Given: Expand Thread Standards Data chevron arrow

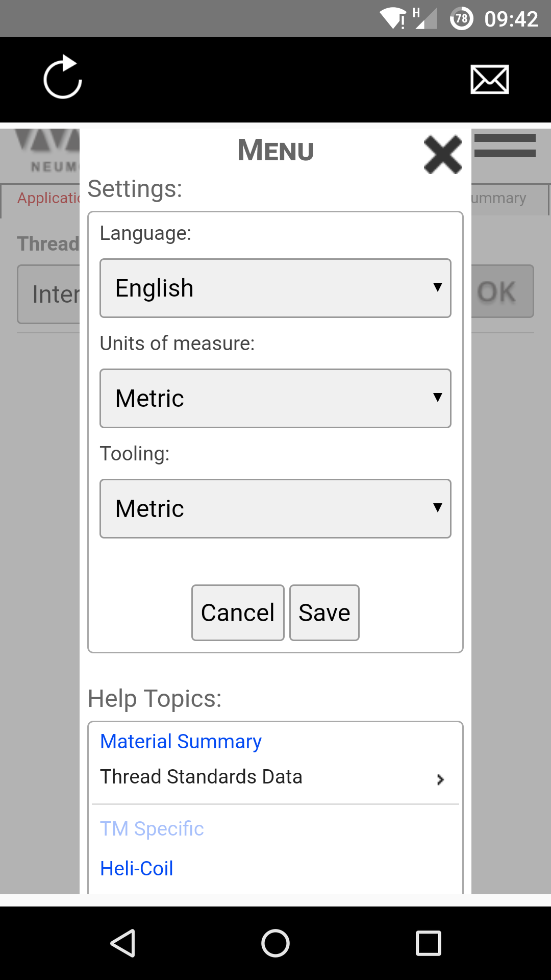Looking at the screenshot, I should (x=440, y=779).
